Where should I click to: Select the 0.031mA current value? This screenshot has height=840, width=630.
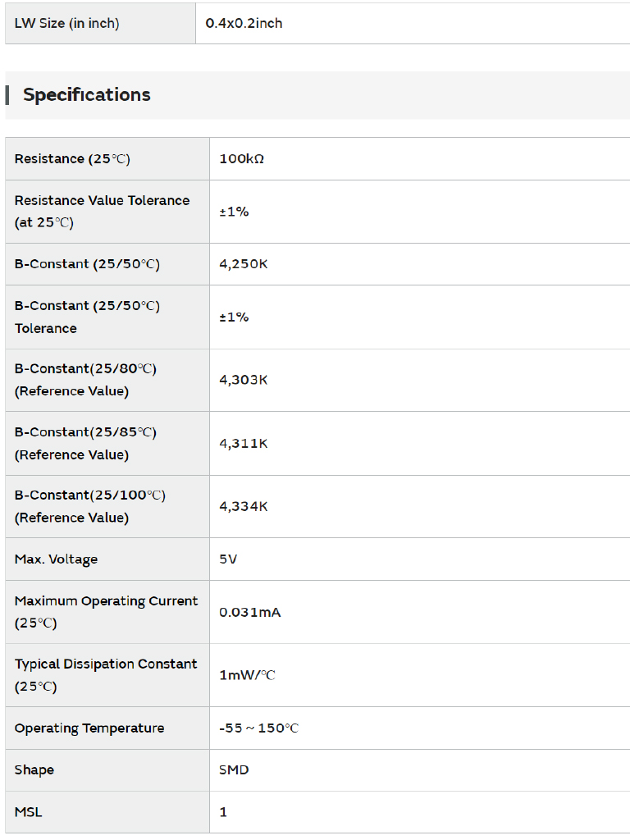pyautogui.click(x=249, y=612)
